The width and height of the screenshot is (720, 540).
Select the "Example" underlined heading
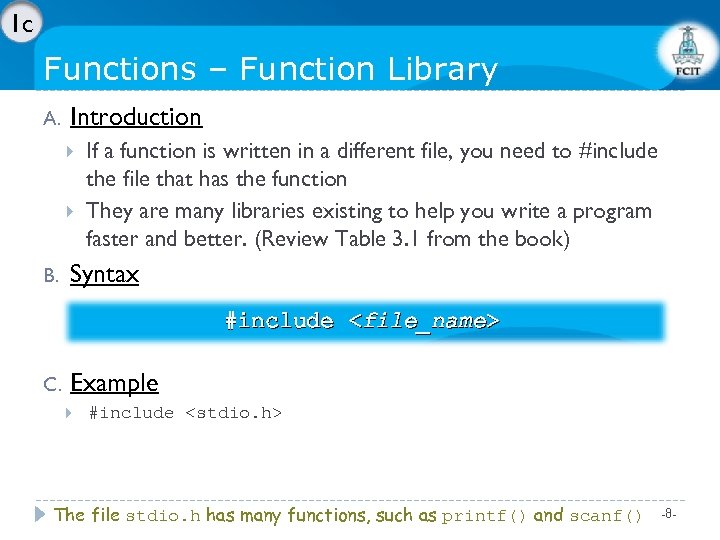[114, 383]
